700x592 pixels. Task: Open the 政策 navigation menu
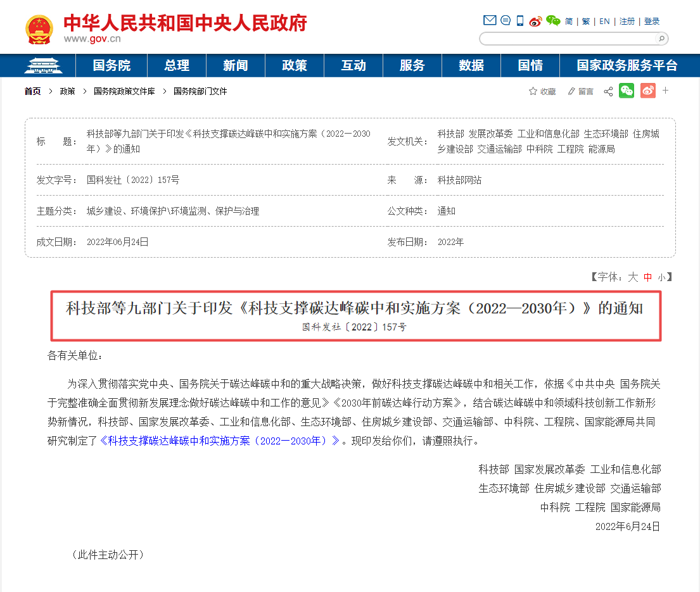click(x=295, y=65)
